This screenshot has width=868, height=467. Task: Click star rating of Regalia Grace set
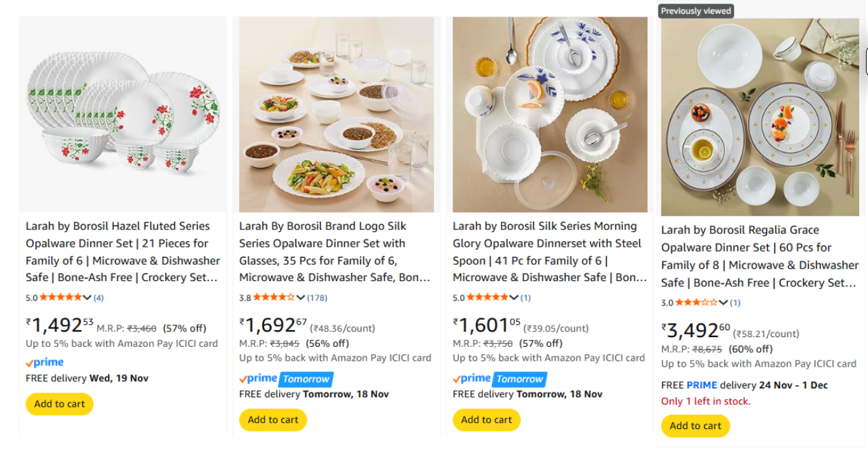(696, 303)
